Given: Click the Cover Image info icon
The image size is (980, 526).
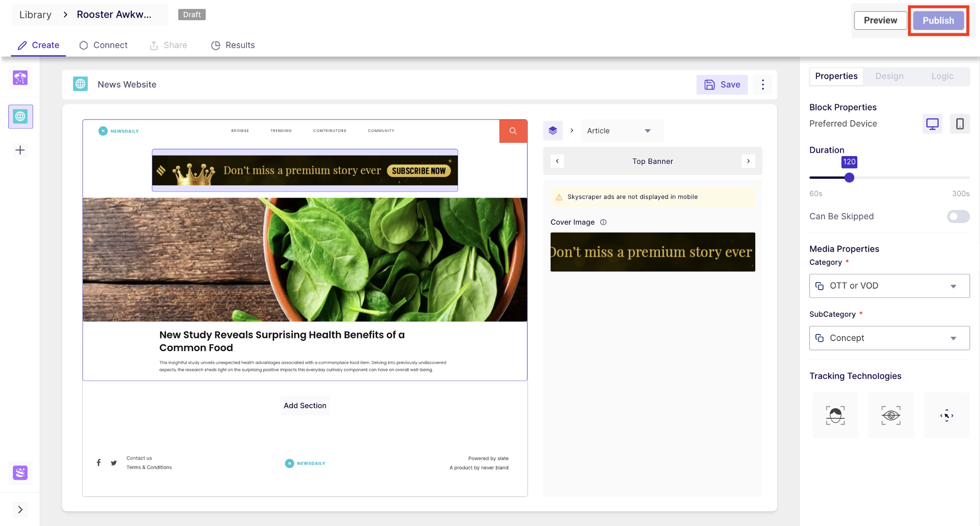Looking at the screenshot, I should (603, 222).
